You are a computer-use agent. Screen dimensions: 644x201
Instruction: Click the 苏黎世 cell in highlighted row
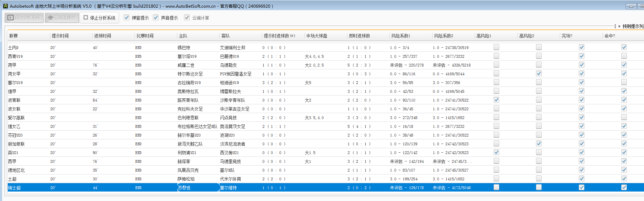(184, 188)
